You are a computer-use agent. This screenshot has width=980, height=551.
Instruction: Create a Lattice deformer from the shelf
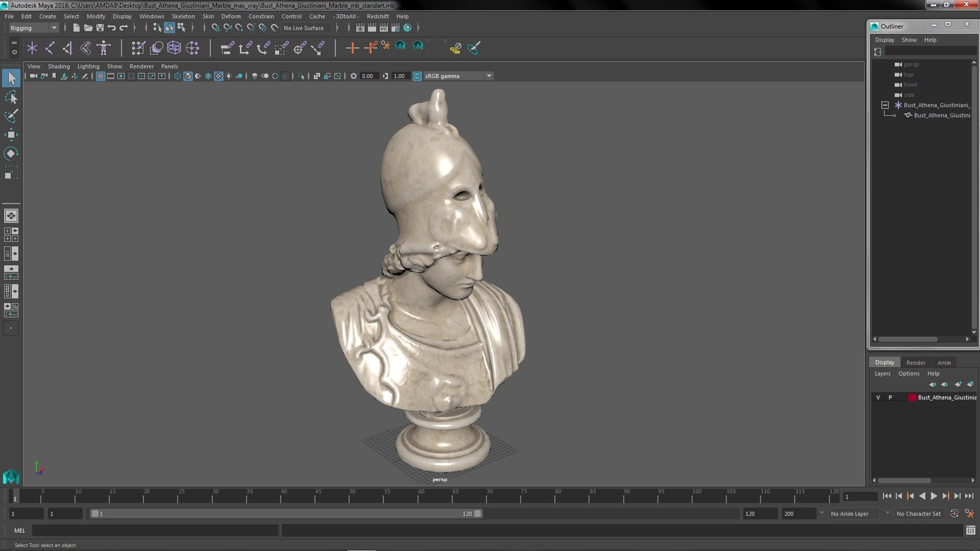(x=174, y=48)
